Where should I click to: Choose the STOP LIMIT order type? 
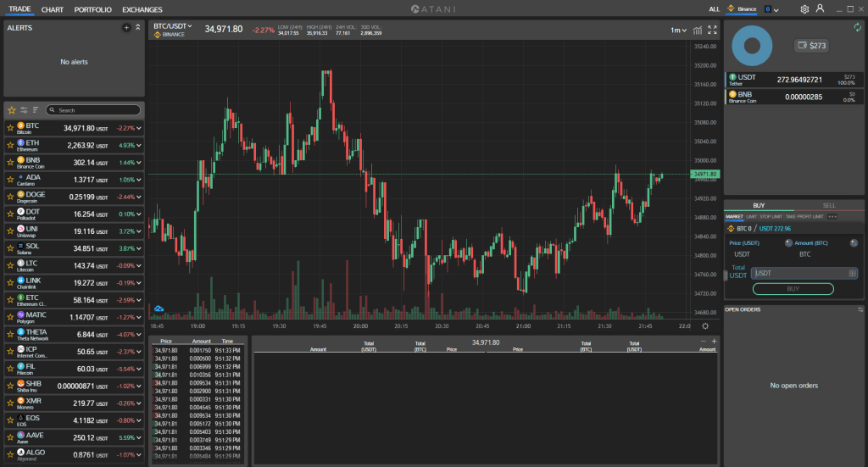(x=771, y=216)
